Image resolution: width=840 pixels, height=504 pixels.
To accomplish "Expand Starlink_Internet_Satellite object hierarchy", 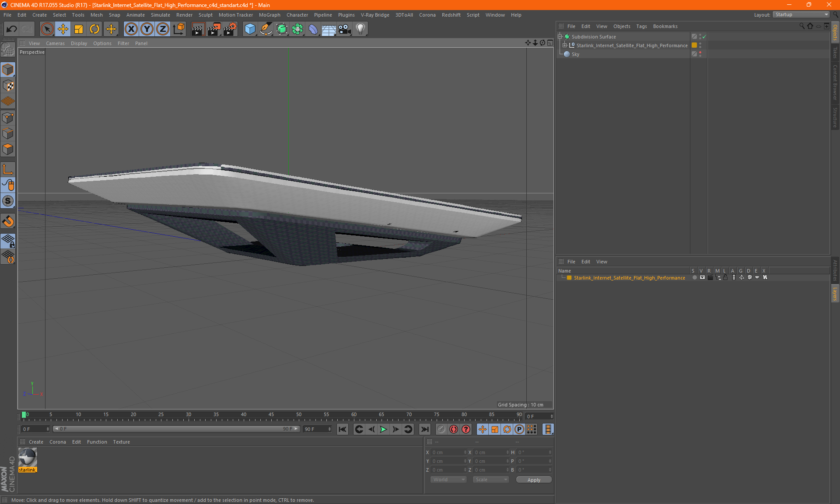I will click(565, 45).
